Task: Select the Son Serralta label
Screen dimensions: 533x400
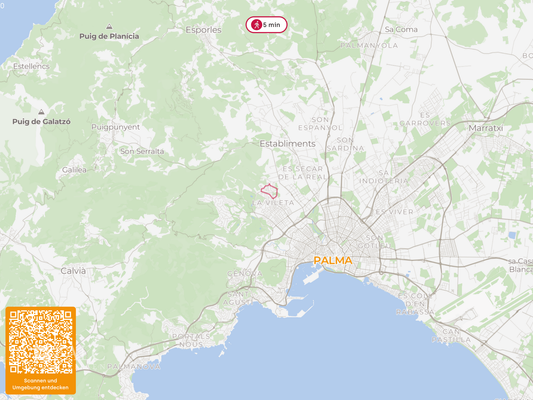Action: (x=142, y=151)
